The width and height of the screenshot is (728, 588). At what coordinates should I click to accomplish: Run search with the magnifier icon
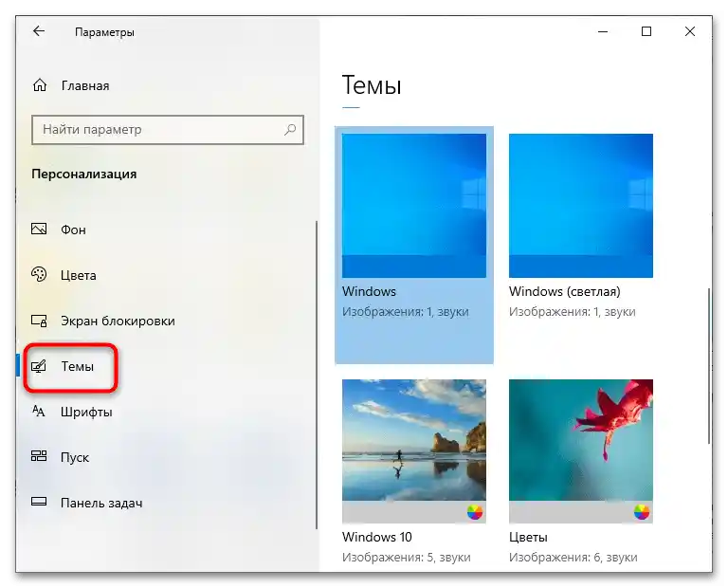tap(290, 130)
